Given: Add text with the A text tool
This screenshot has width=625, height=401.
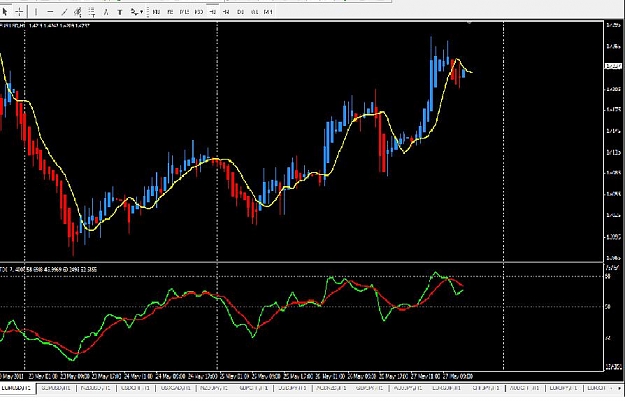Looking at the screenshot, I should tap(106, 12).
